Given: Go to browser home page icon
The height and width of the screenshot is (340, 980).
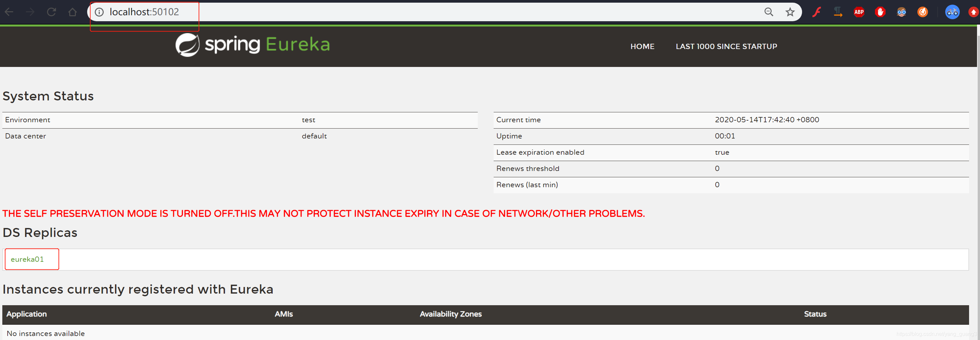Looking at the screenshot, I should coord(72,12).
